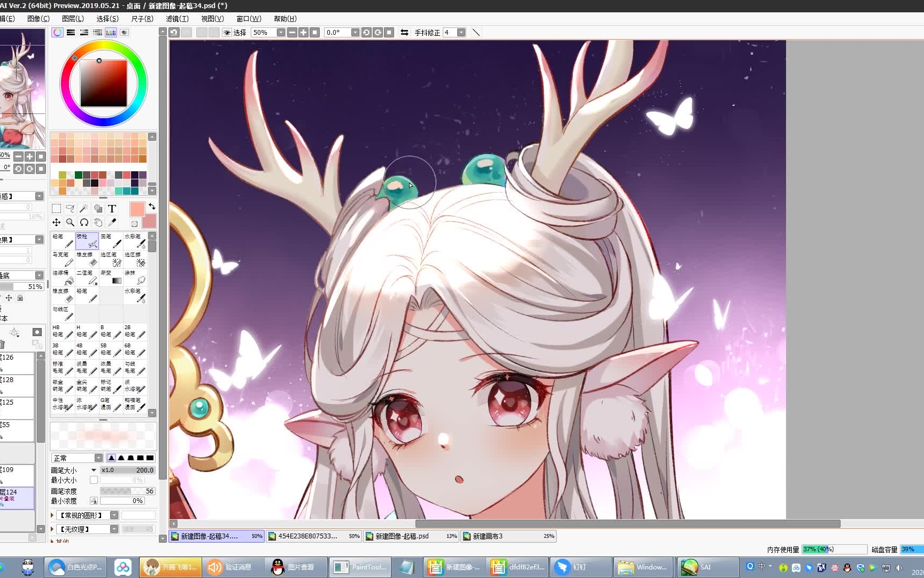
Task: Select the hand pan tool
Action: tap(98, 222)
